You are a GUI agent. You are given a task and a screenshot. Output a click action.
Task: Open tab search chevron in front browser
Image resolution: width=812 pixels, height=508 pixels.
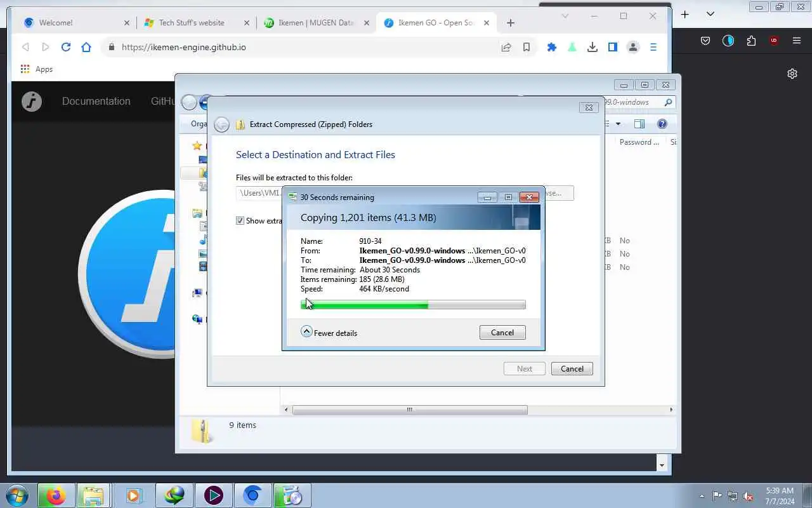(565, 16)
